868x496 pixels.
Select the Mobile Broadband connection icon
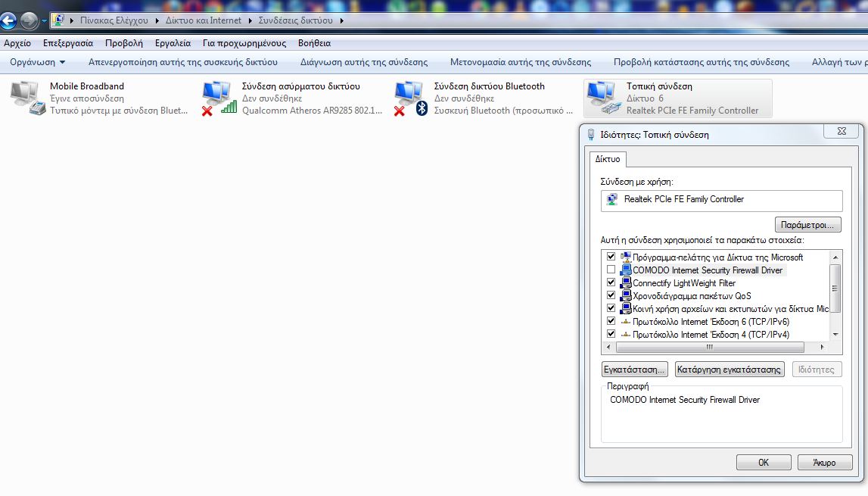point(27,98)
